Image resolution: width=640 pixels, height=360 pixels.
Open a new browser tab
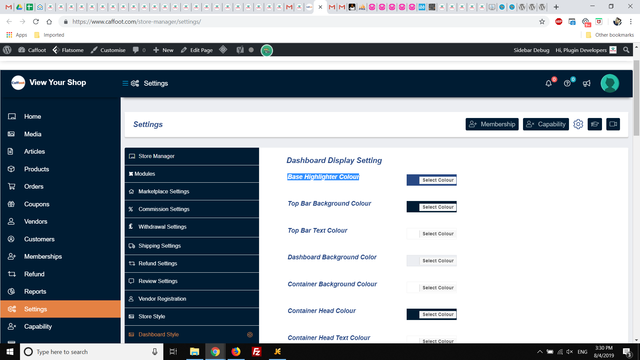click(x=556, y=7)
